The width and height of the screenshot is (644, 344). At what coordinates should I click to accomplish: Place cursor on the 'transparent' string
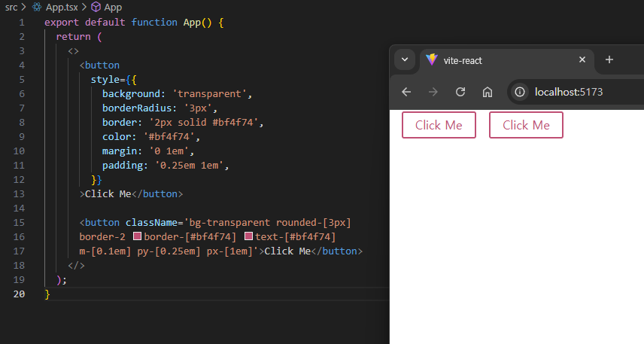212,93
